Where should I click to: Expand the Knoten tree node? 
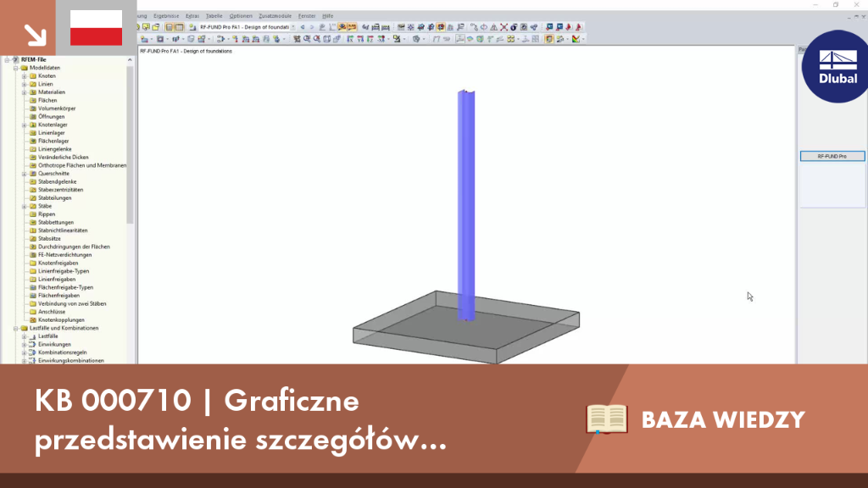(x=25, y=75)
